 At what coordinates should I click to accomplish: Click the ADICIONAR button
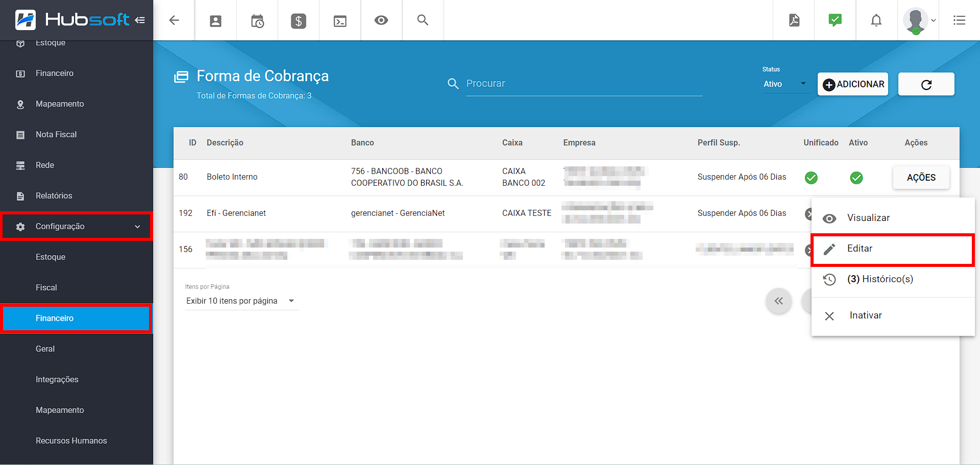coord(853,84)
